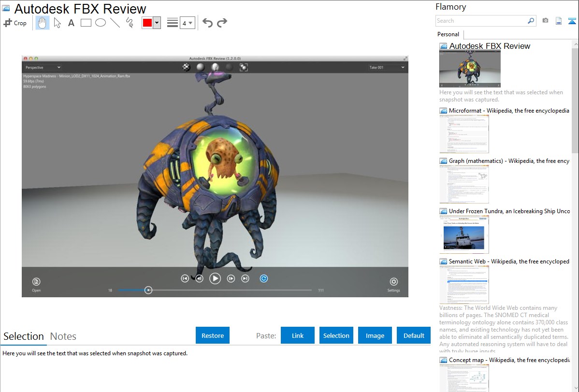This screenshot has width=579, height=392.
Task: Choose the text annotation tool
Action: coord(71,23)
